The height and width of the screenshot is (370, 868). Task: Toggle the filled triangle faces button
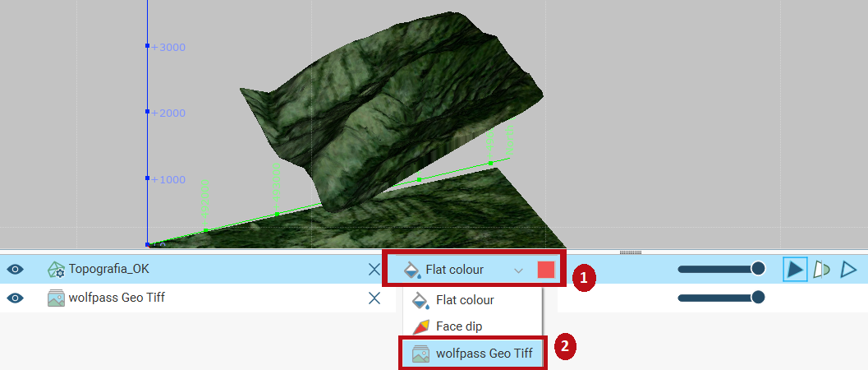[x=794, y=269]
